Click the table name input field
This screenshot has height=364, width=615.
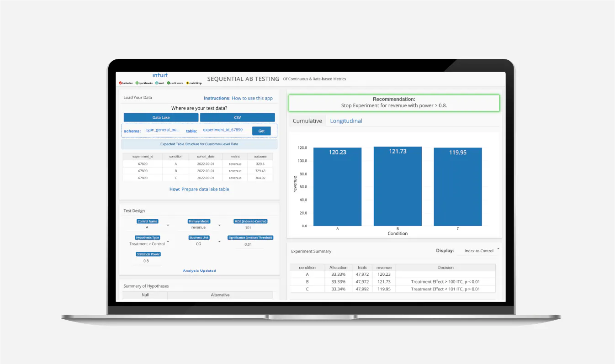pyautogui.click(x=223, y=130)
